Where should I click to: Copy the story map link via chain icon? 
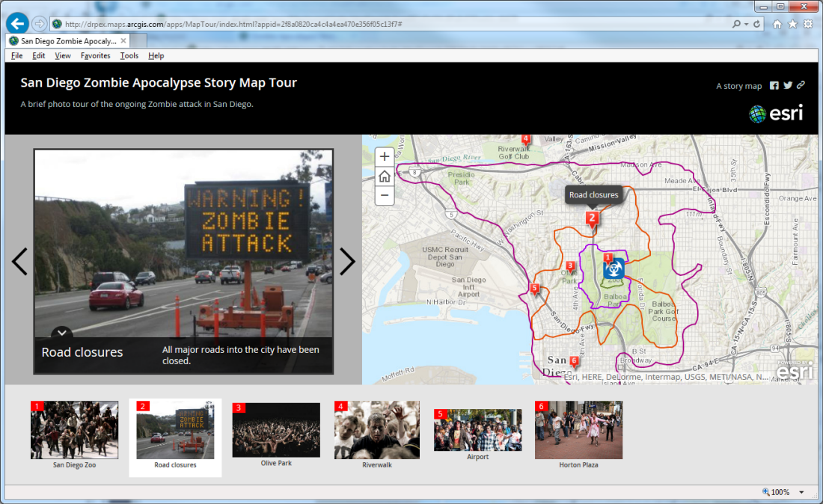pos(801,85)
